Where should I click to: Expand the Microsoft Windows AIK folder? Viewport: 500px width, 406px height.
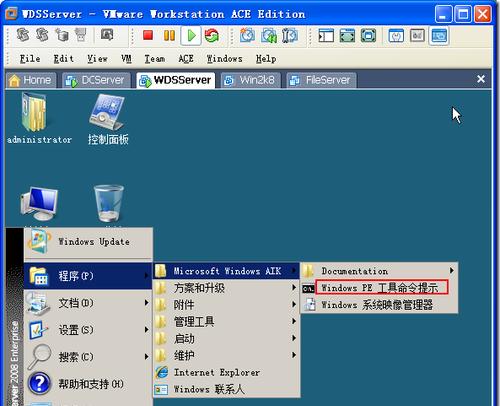(x=226, y=271)
